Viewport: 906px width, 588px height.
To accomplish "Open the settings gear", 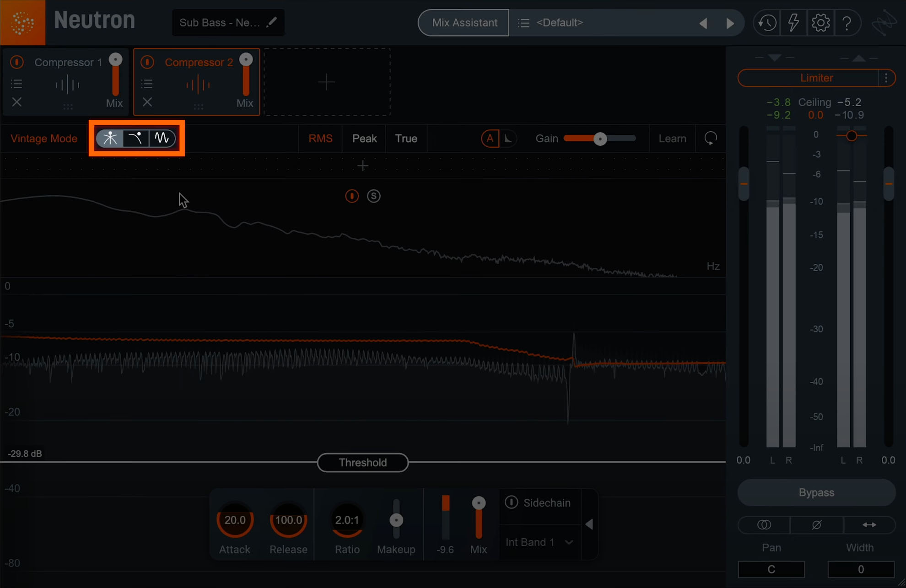I will (x=820, y=22).
